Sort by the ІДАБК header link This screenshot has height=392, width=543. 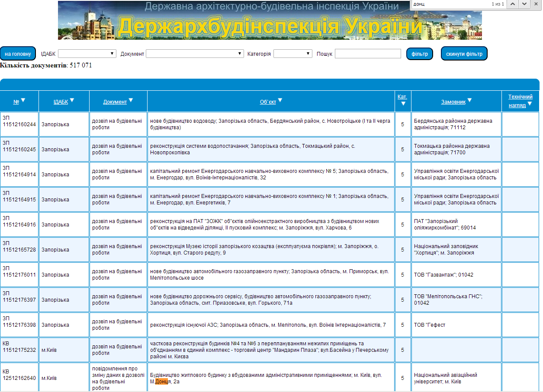pyautogui.click(x=61, y=102)
